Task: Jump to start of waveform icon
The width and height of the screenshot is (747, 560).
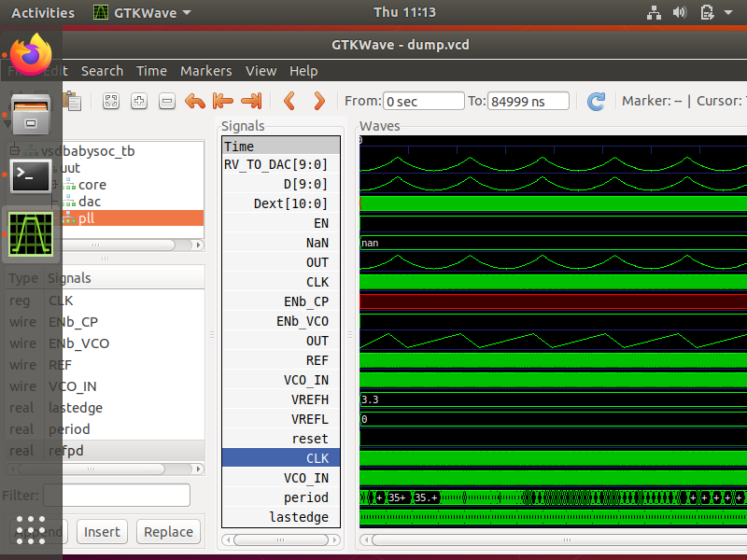Action: [222, 101]
